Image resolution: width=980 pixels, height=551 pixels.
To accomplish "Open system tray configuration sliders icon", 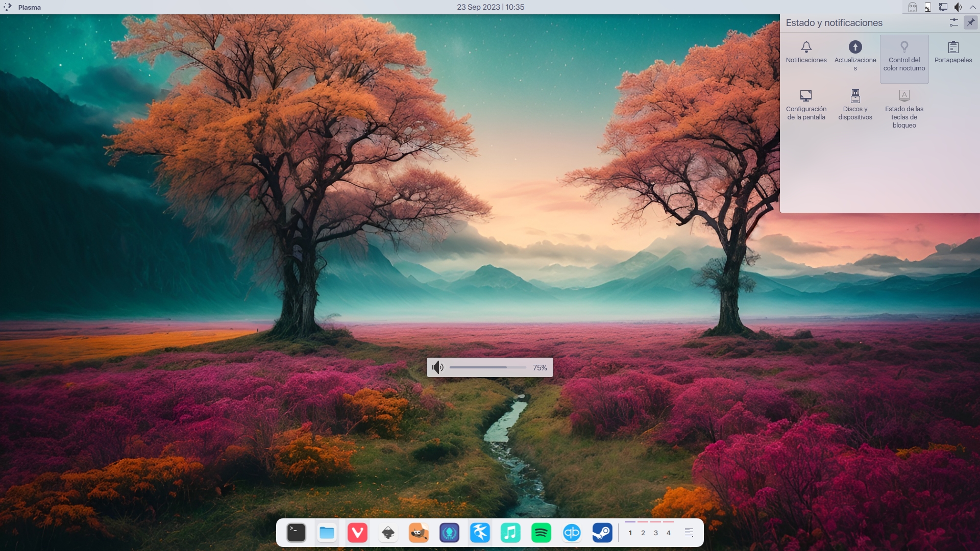I will click(x=953, y=22).
